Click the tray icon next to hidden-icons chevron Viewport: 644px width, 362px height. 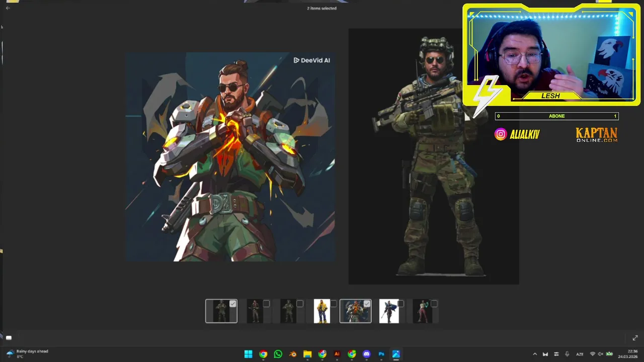click(545, 354)
